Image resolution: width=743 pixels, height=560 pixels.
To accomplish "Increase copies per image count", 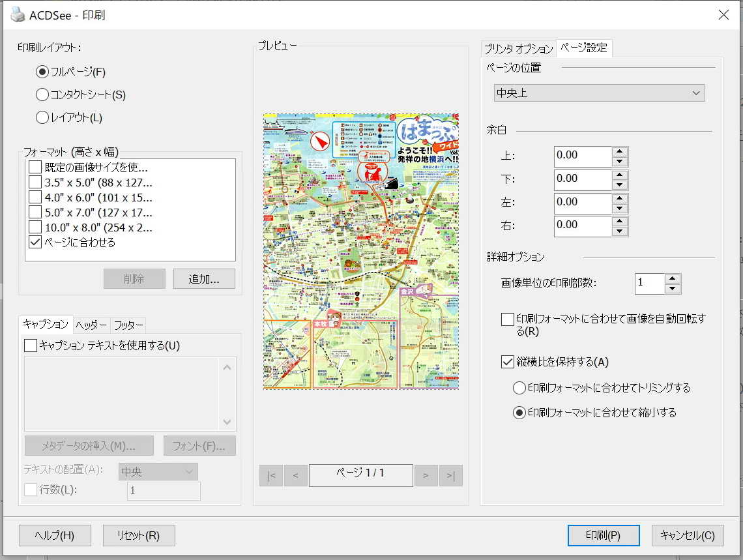I will click(673, 278).
